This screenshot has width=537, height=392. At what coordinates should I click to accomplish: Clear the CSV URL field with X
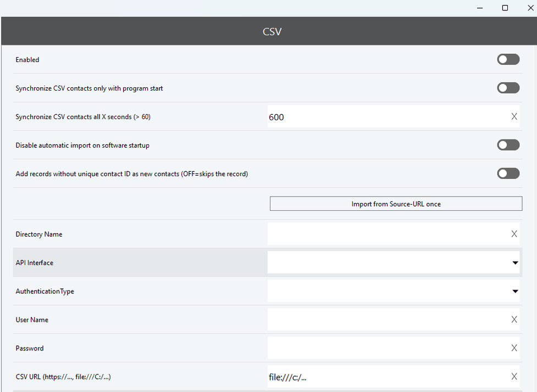514,377
